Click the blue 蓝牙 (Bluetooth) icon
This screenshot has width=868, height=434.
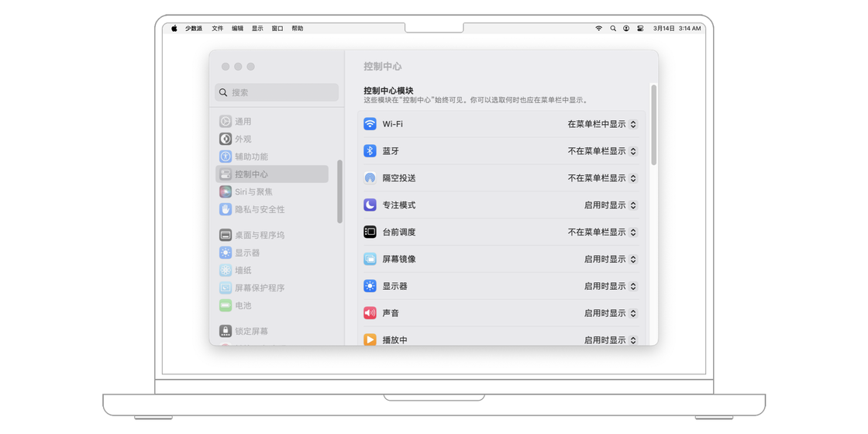370,151
